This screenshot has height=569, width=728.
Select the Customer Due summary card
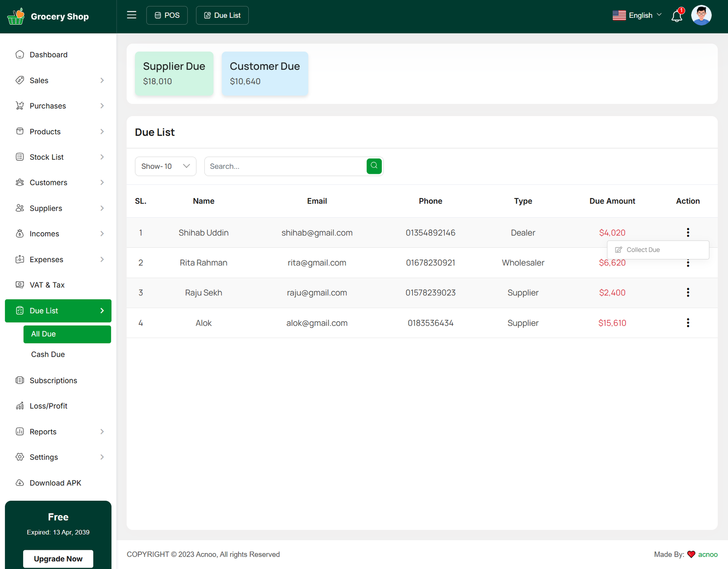[265, 73]
